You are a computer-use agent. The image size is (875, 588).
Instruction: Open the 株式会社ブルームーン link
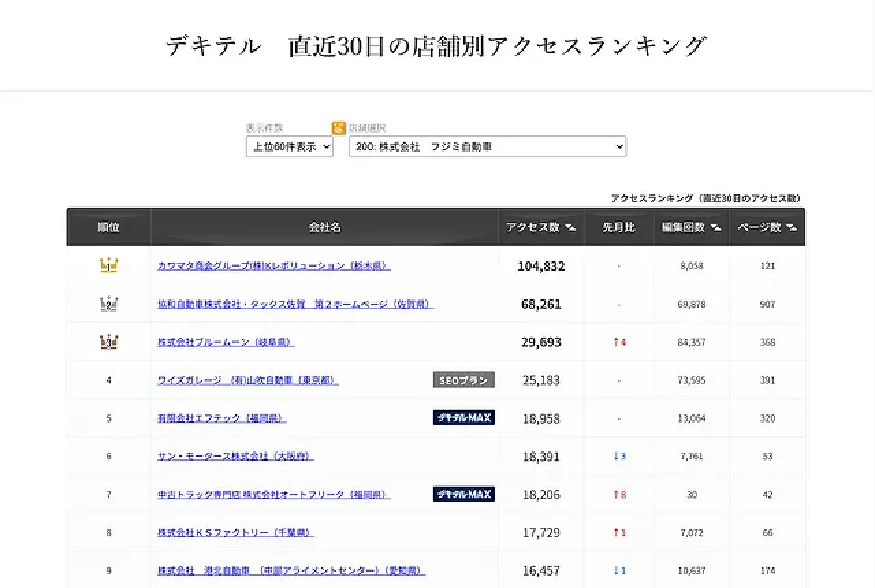coord(226,342)
